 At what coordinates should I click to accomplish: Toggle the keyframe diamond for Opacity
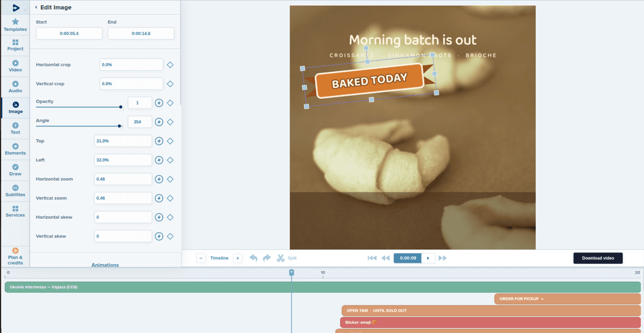(x=170, y=103)
